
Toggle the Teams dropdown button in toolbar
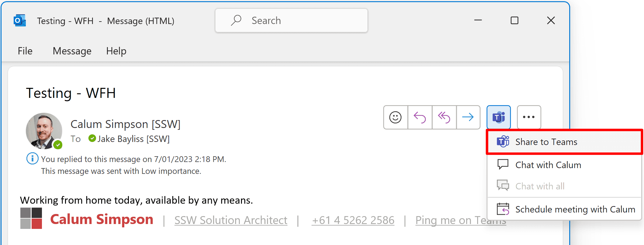point(498,117)
